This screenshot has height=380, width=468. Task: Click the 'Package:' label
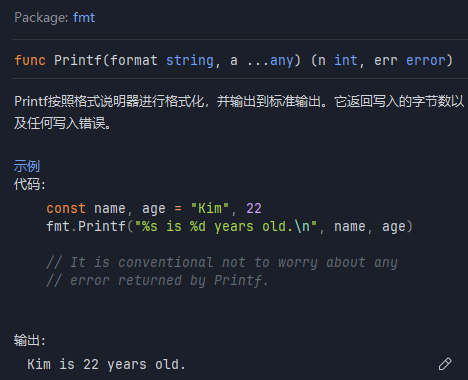[42, 17]
